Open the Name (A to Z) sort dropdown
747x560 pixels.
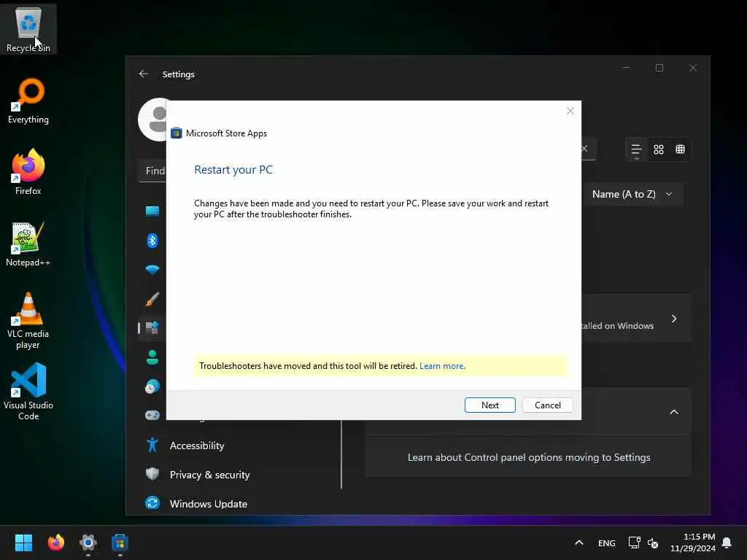(632, 194)
